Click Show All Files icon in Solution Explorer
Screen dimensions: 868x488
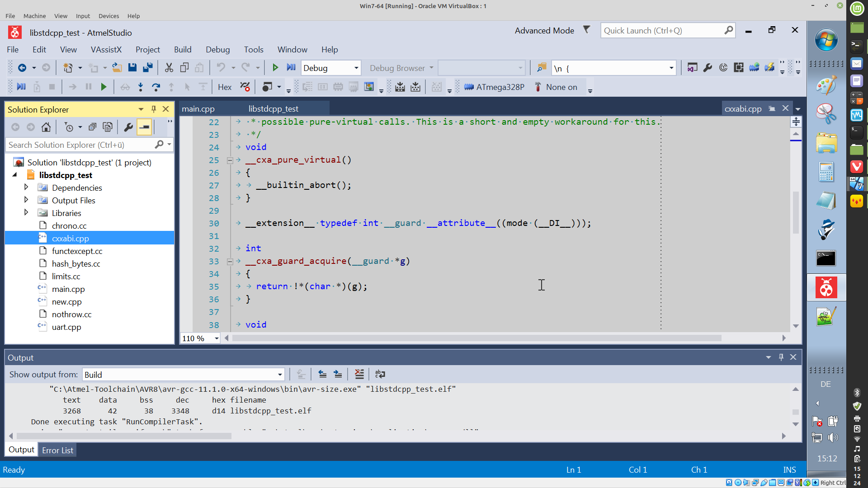(108, 127)
